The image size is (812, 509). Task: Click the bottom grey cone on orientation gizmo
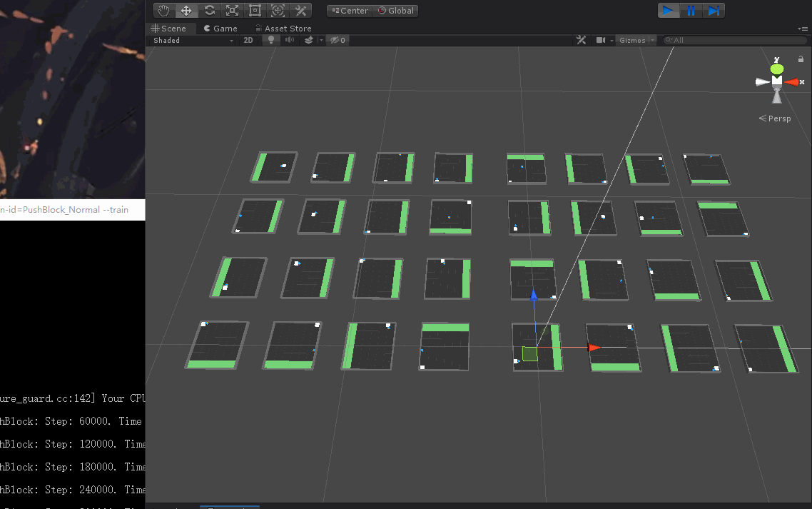[x=777, y=96]
